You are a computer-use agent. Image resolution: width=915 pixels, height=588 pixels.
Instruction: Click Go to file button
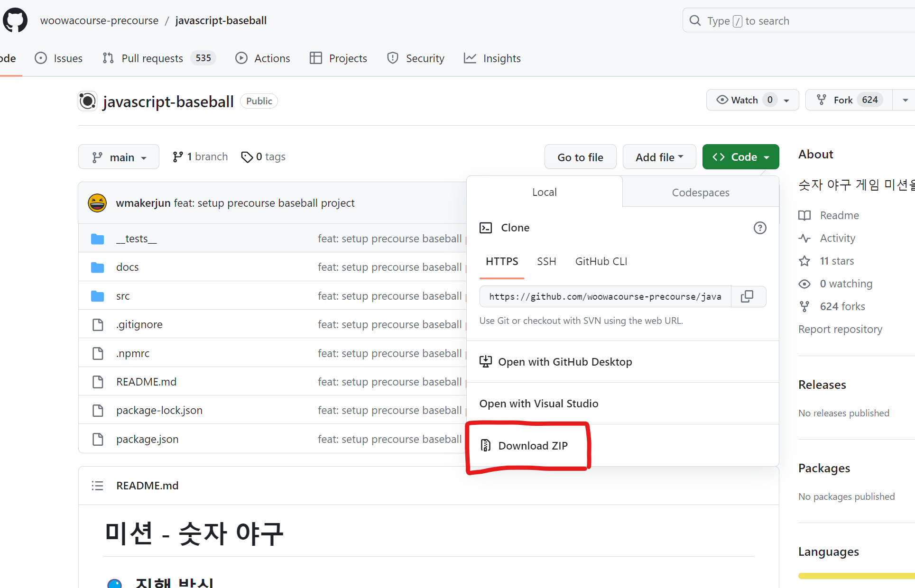[580, 156]
